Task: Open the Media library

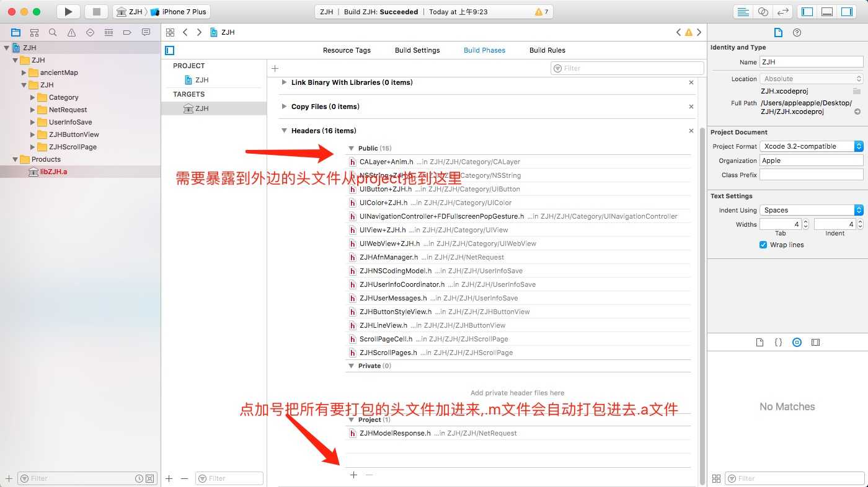Action: (x=816, y=342)
